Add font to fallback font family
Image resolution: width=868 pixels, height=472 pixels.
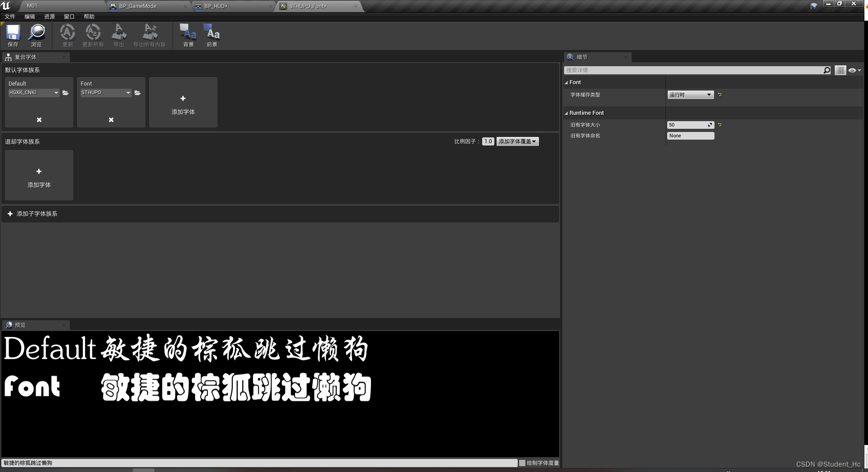click(39, 175)
